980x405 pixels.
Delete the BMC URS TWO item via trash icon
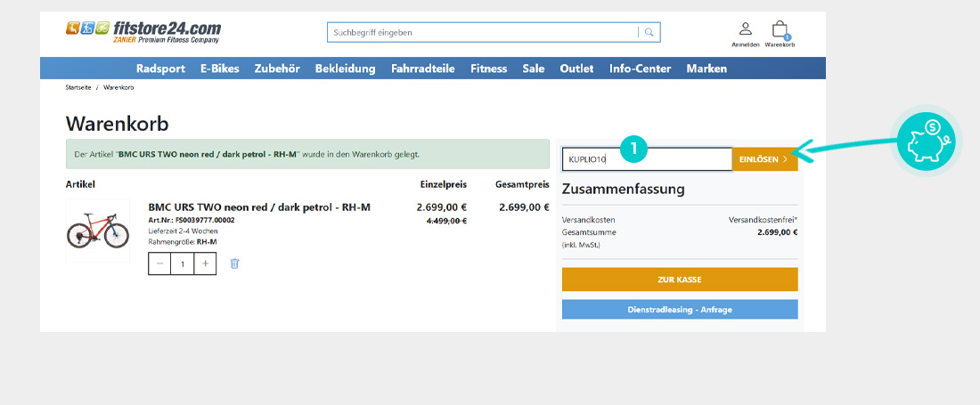click(234, 263)
